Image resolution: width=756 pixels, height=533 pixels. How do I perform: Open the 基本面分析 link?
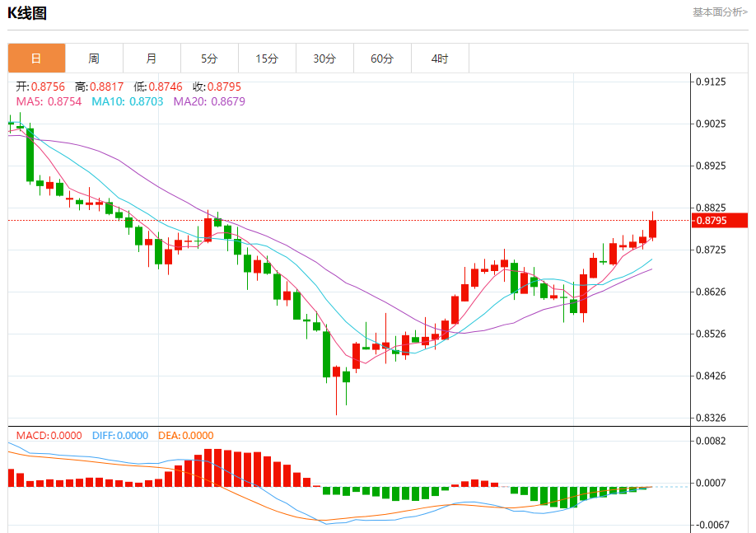coord(721,12)
